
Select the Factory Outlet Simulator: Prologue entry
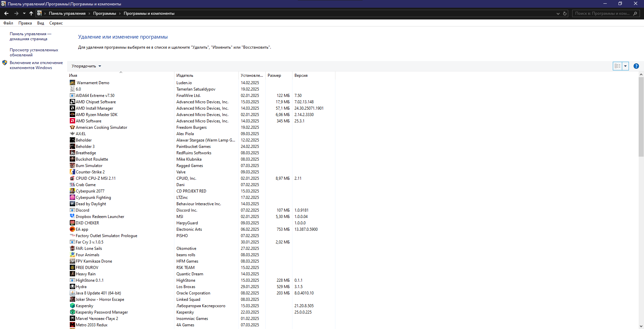click(x=202, y=236)
